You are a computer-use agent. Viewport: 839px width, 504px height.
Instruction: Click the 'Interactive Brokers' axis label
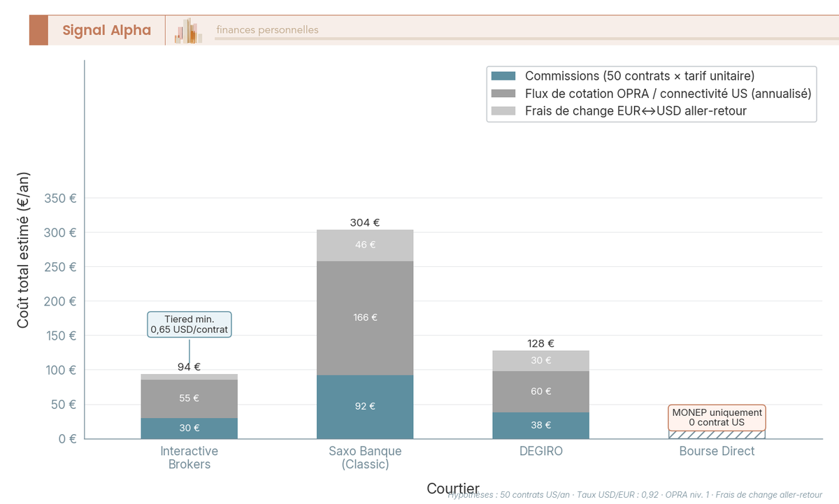tap(189, 458)
